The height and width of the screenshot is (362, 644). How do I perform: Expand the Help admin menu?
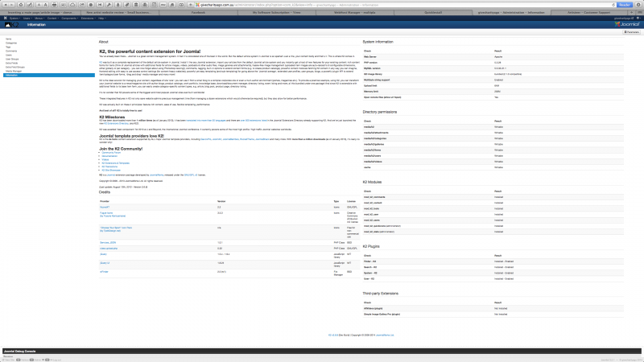pos(101,18)
